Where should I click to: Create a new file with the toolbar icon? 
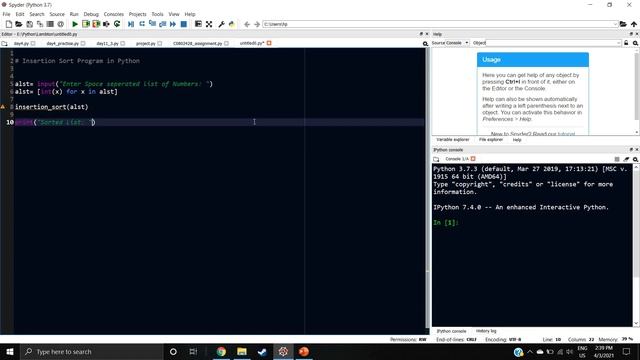pyautogui.click(x=9, y=24)
